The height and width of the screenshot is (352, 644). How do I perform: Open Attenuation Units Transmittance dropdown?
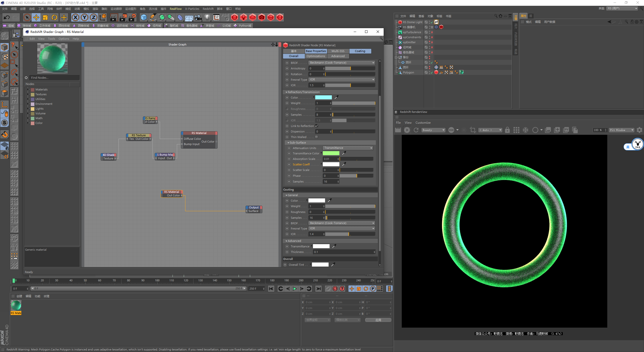tap(348, 148)
